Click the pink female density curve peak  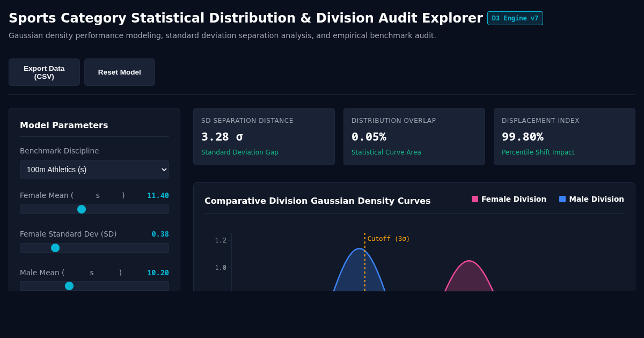469,261
